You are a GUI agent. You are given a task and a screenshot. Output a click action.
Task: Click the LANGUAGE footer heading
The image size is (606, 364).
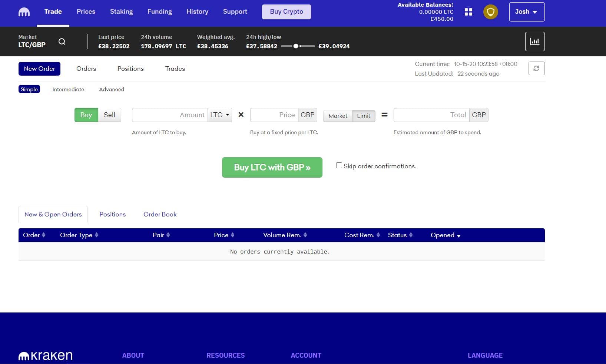click(x=485, y=355)
